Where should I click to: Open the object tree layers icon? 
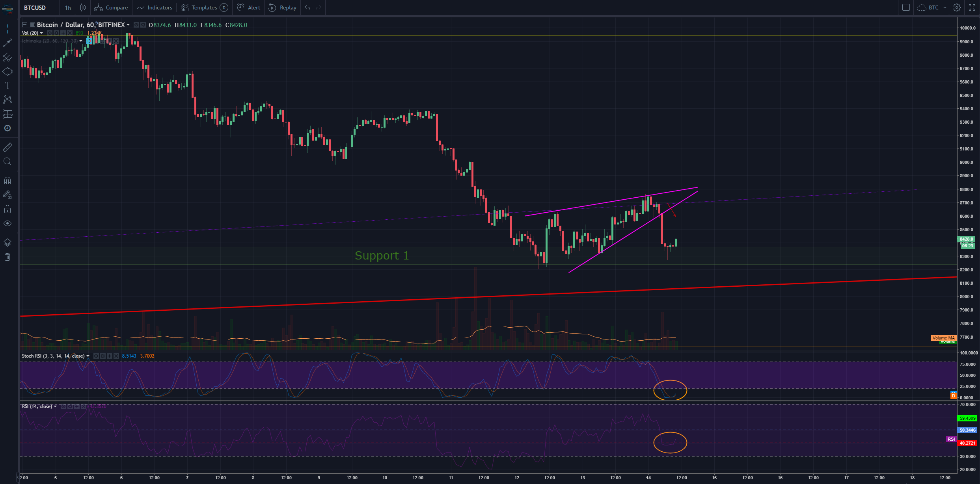coord(7,243)
